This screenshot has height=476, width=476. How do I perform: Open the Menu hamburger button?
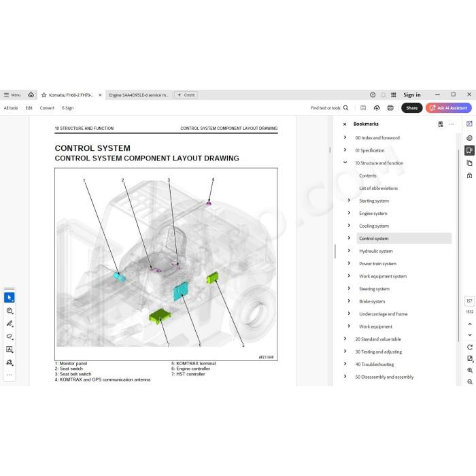12,95
